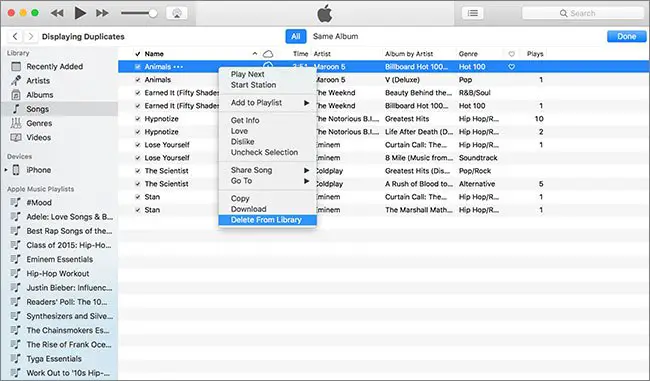
Task: Click the volume slider knob
Action: [x=153, y=13]
